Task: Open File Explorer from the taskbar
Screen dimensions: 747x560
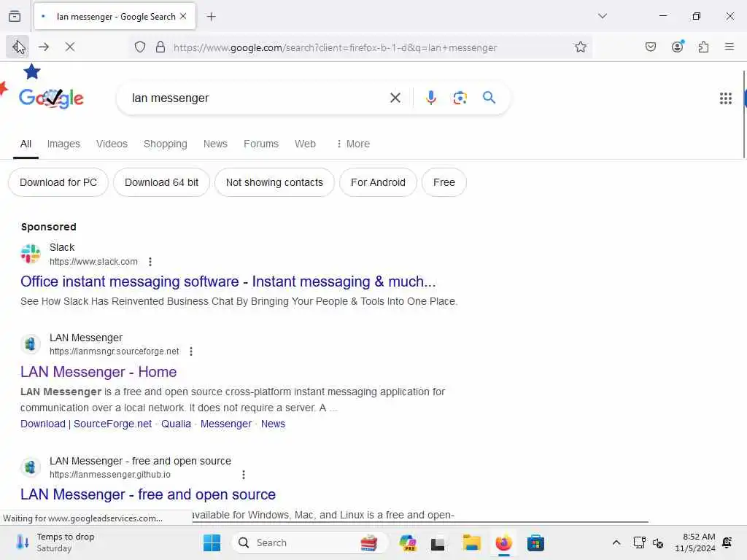Action: tap(472, 542)
